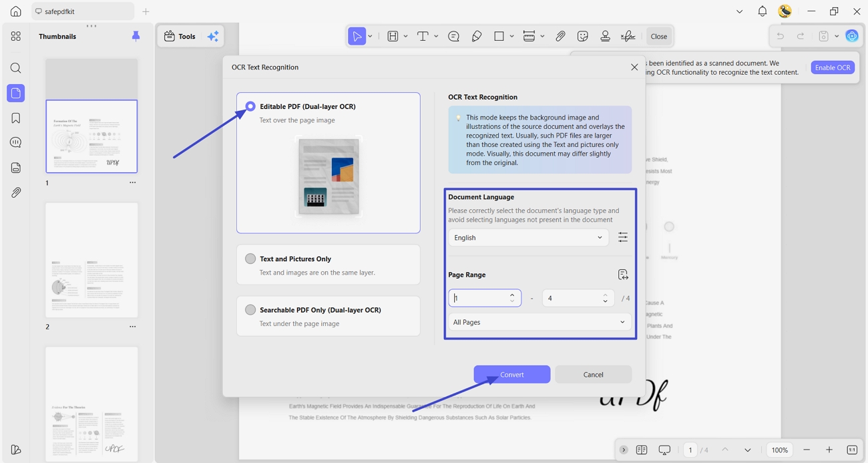
Task: Open the Save icon in toolbar
Action: pos(824,36)
